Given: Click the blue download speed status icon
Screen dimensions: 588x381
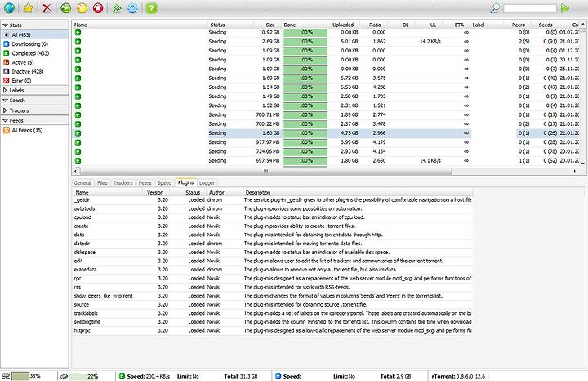Looking at the screenshot, I should click(278, 376).
